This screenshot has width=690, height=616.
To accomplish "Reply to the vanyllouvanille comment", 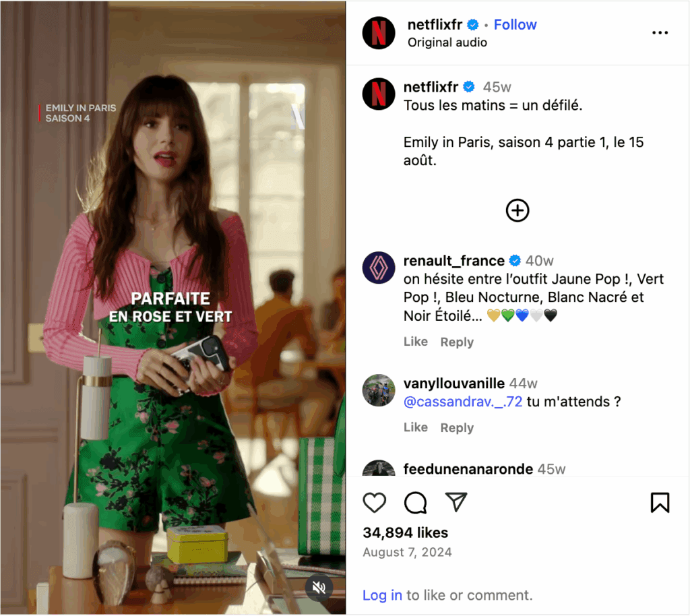I will [457, 428].
